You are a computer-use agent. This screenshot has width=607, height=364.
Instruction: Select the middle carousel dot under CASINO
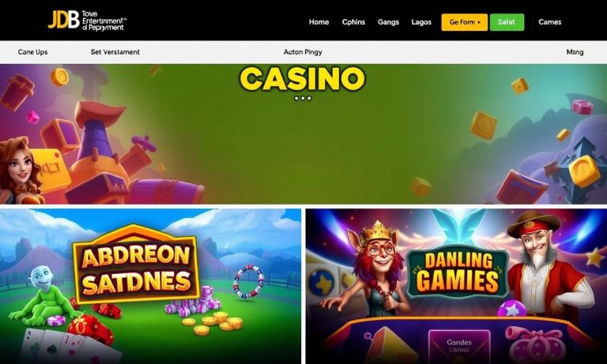tap(303, 98)
